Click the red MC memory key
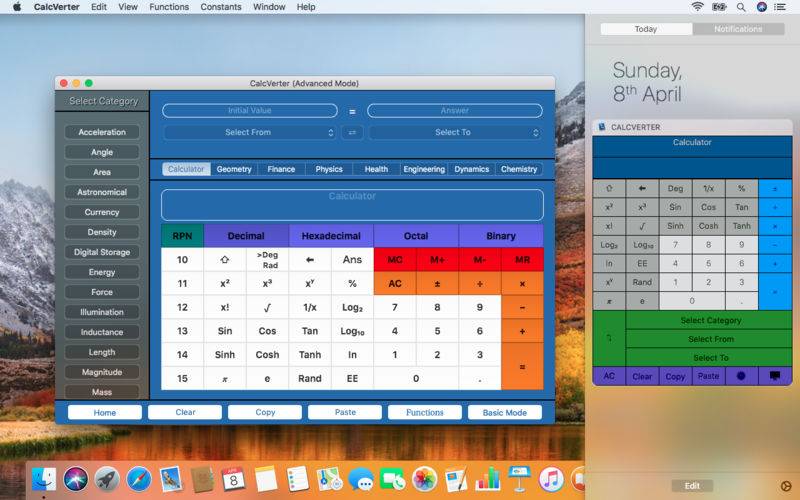Screen dimensions: 800x500 [395, 260]
